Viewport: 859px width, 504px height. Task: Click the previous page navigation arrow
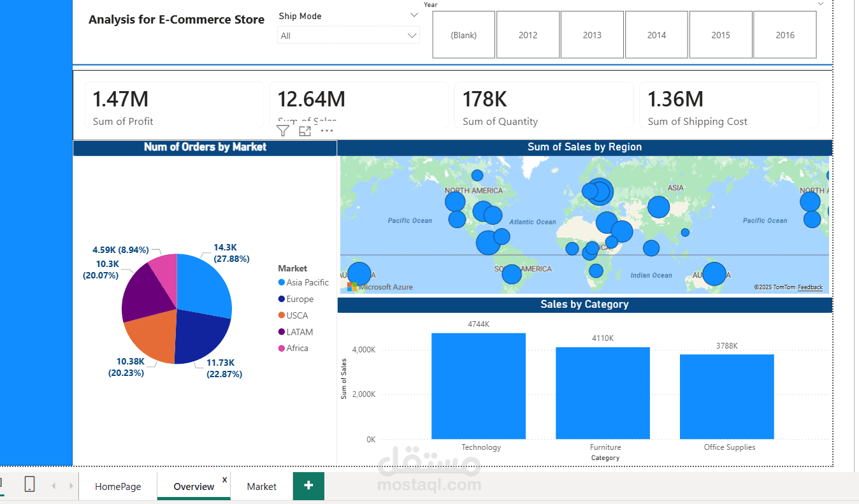click(54, 485)
